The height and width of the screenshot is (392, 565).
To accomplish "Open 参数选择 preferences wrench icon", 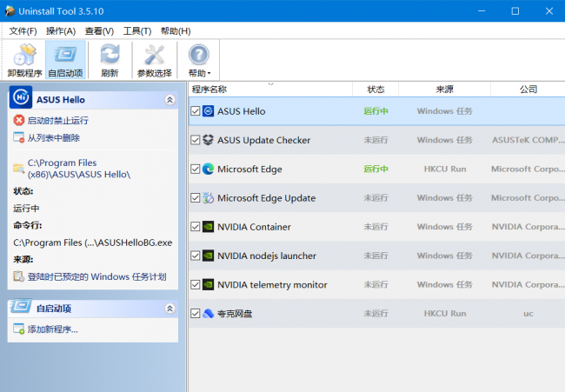I will [x=154, y=55].
